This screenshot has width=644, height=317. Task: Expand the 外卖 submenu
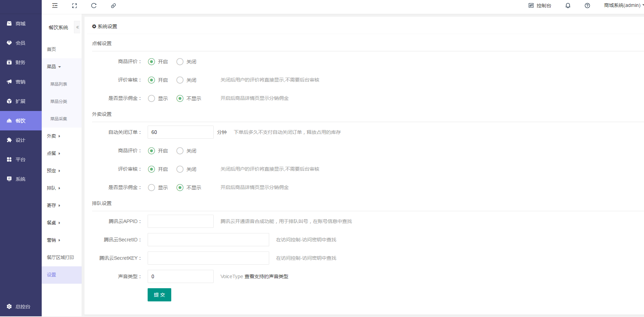coord(52,136)
